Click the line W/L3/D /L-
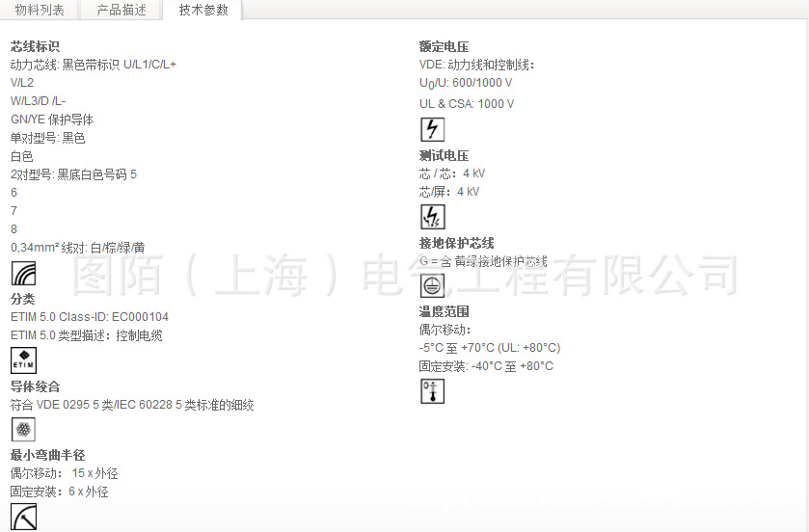 pos(39,101)
